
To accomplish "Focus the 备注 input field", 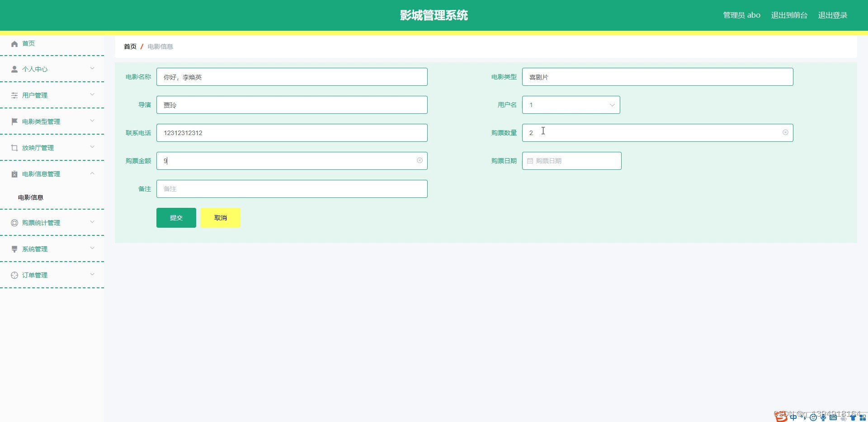I will (292, 189).
